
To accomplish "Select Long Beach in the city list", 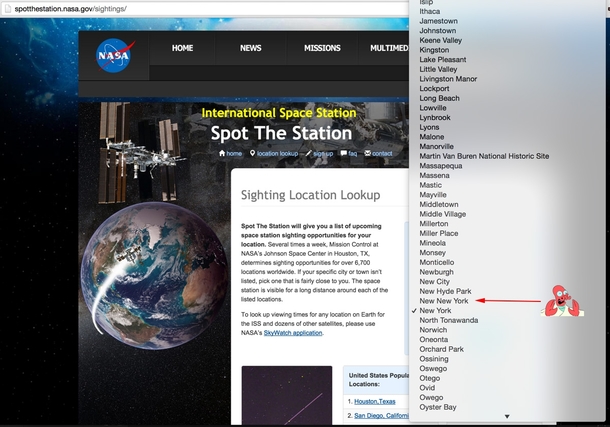I will click(440, 98).
